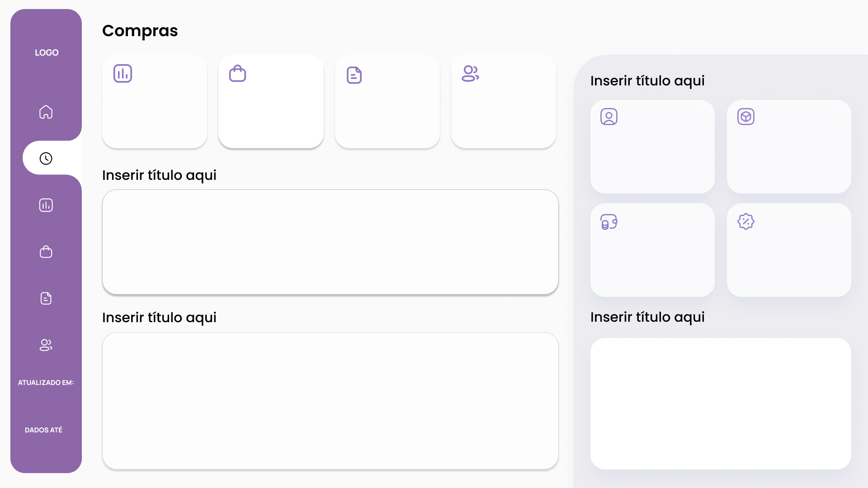Click the 3D box icon in right panel
868x488 pixels.
pos(746,117)
